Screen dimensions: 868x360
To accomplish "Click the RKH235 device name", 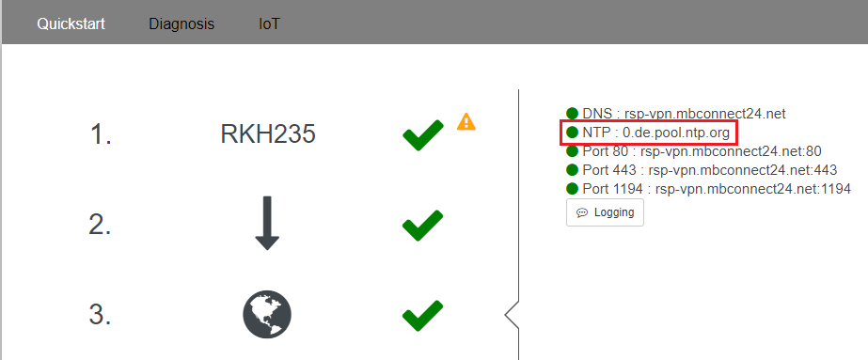I will (268, 133).
